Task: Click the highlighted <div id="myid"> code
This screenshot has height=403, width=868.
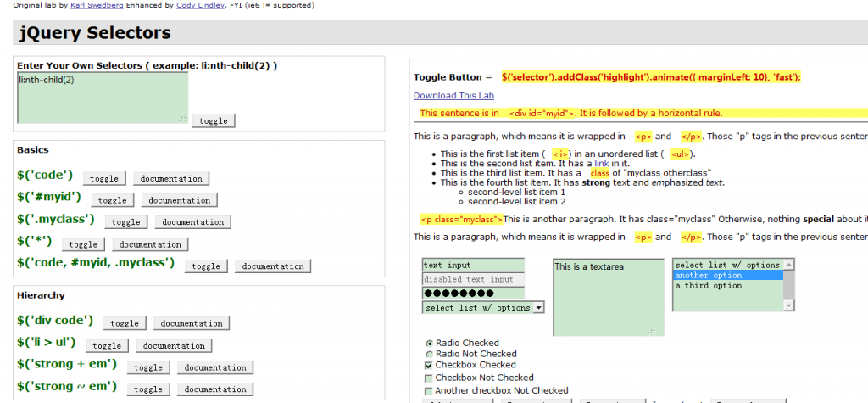Action: [x=542, y=113]
